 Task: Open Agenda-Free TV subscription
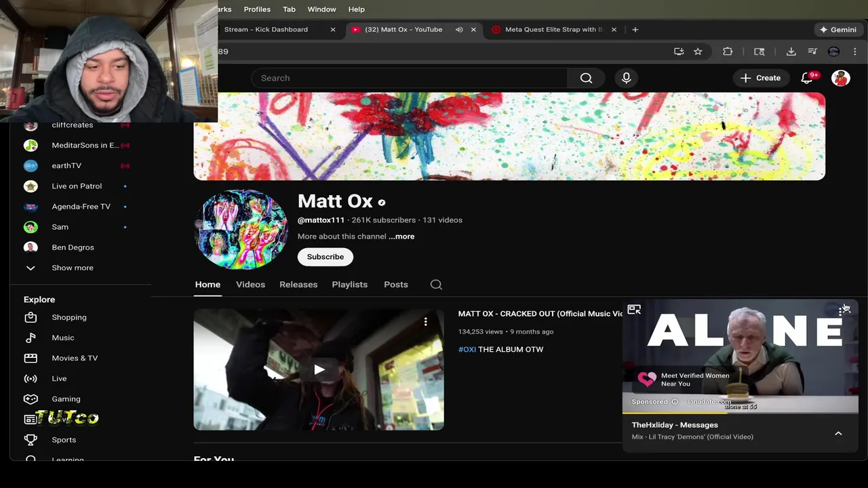[81, 206]
